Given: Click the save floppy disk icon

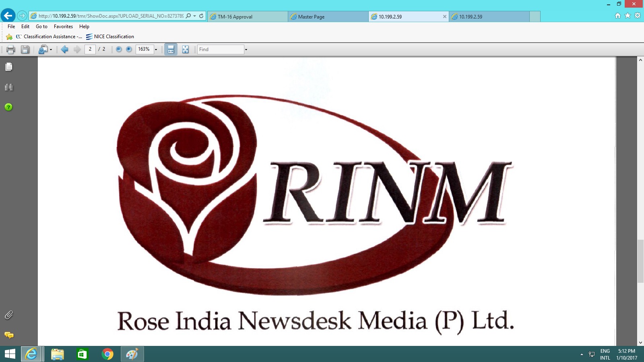Looking at the screenshot, I should [x=25, y=49].
